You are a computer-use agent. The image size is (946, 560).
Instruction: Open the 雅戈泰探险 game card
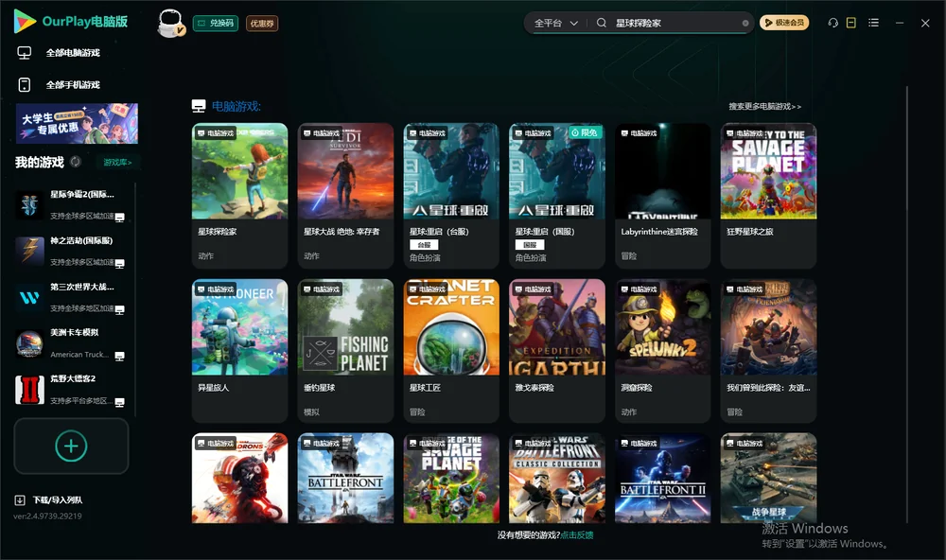coord(557,351)
